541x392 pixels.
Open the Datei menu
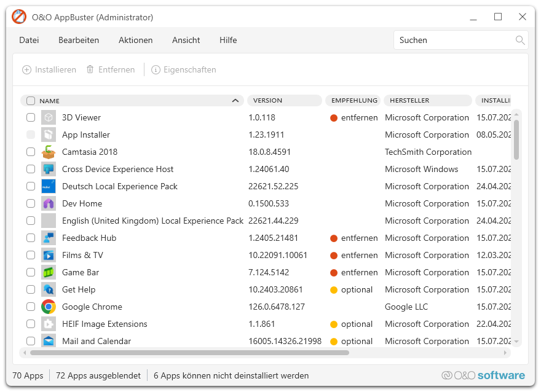click(x=29, y=41)
